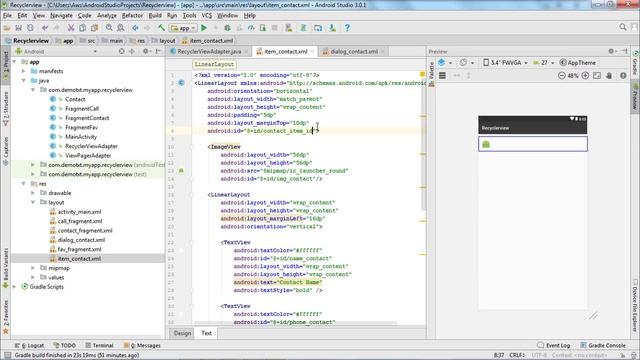Click the Attach debugger to process icon

[263, 28]
